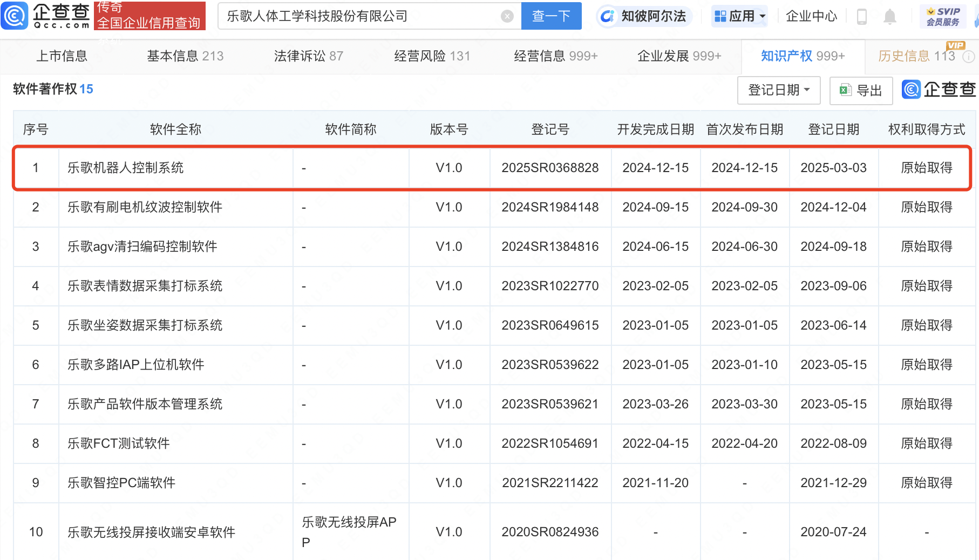Click the registration date 2025-03-03

(833, 168)
